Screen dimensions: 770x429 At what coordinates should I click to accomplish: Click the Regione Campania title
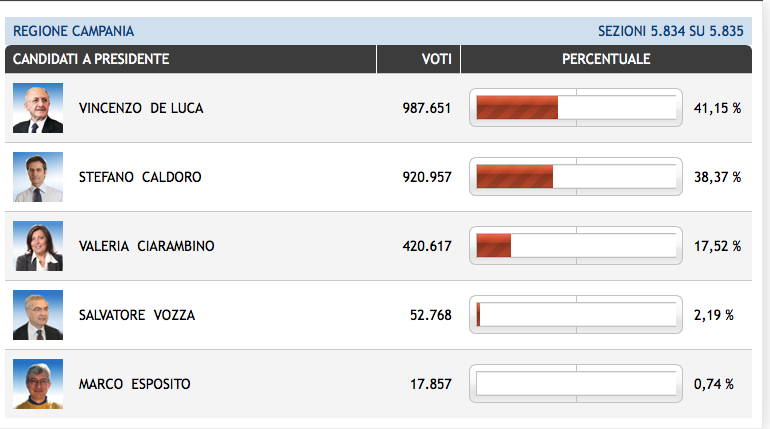[73, 31]
